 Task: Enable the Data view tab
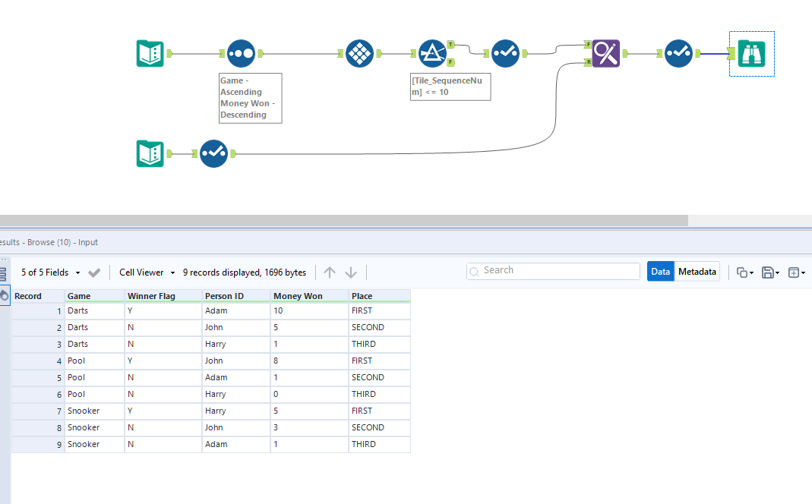click(x=660, y=271)
